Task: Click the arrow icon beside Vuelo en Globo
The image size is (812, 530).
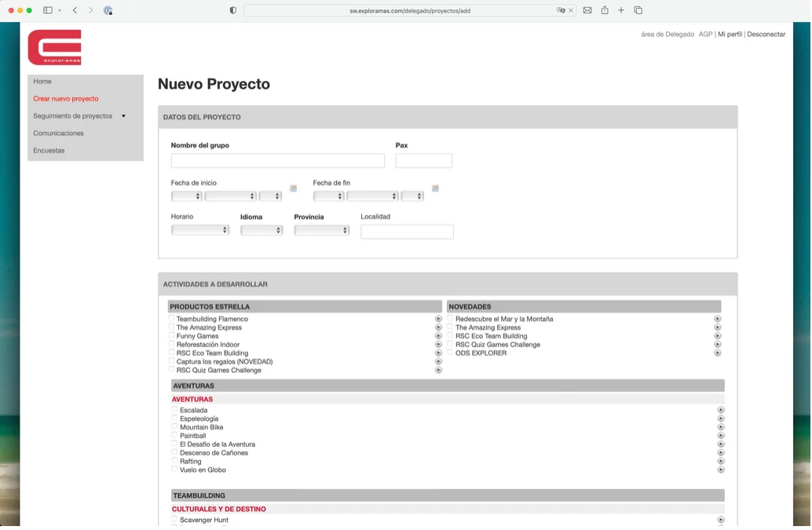Action: (x=720, y=470)
